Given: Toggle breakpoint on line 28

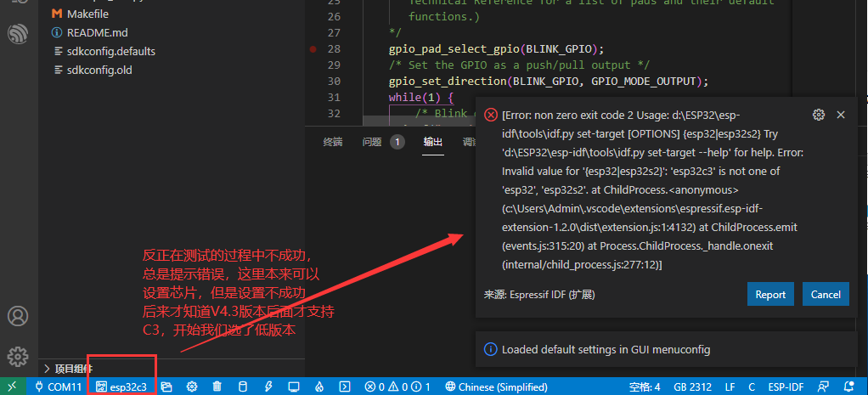Looking at the screenshot, I should pyautogui.click(x=313, y=48).
